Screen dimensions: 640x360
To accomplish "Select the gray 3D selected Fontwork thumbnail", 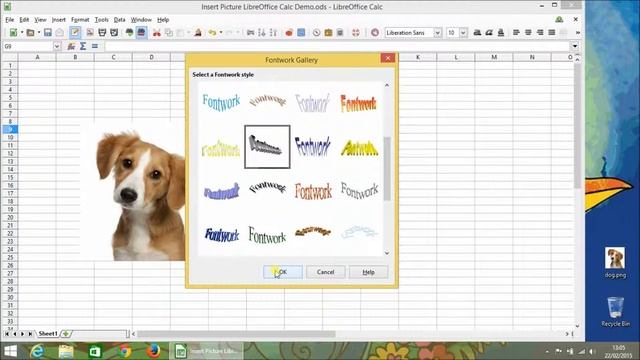I will (x=267, y=147).
